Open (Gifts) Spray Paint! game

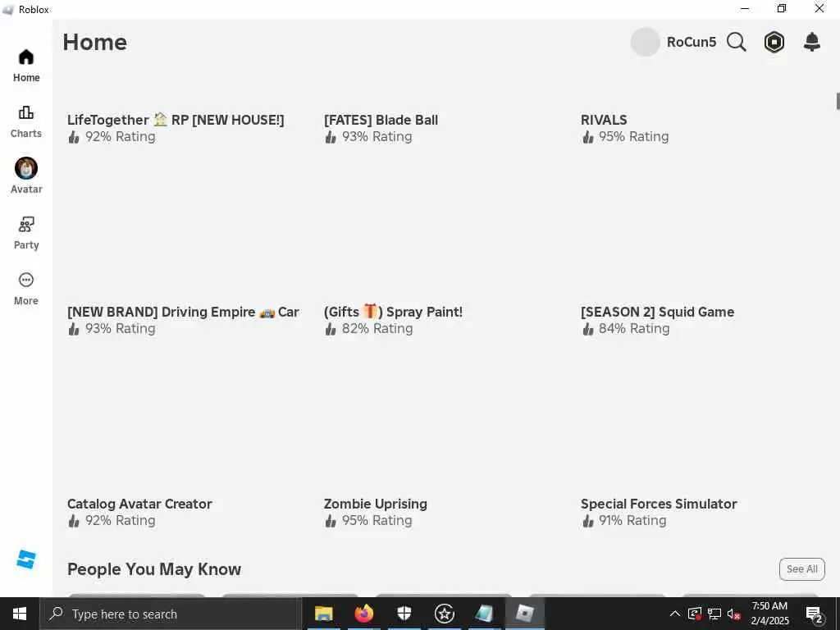393,312
